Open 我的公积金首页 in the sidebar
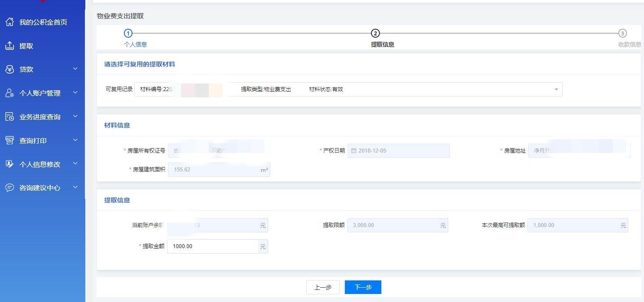644x302 pixels. 43,22
